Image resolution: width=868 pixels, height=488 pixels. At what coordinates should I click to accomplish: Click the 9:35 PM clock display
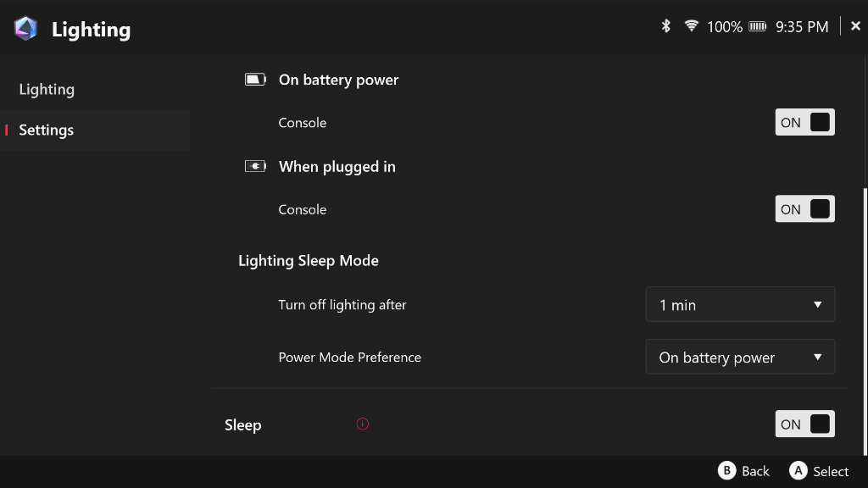click(802, 27)
